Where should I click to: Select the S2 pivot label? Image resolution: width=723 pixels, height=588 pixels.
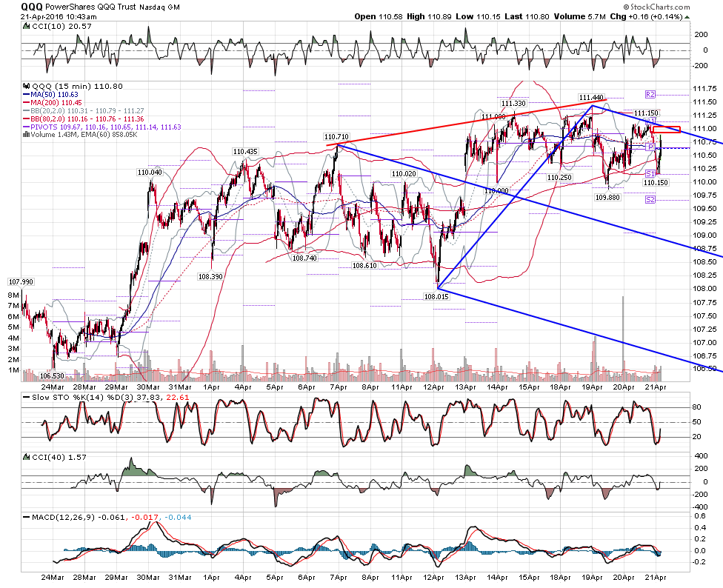click(650, 199)
